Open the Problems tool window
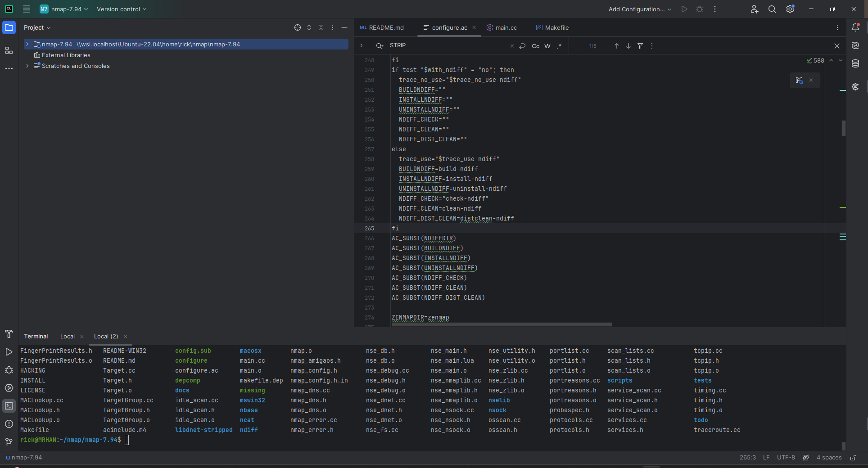This screenshot has height=468, width=868. click(9, 424)
